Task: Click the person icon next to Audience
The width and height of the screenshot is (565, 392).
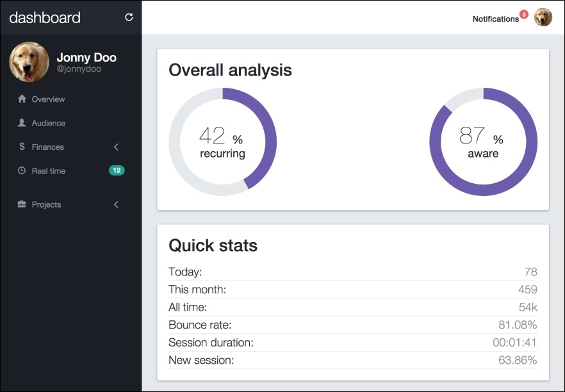Action: [21, 123]
